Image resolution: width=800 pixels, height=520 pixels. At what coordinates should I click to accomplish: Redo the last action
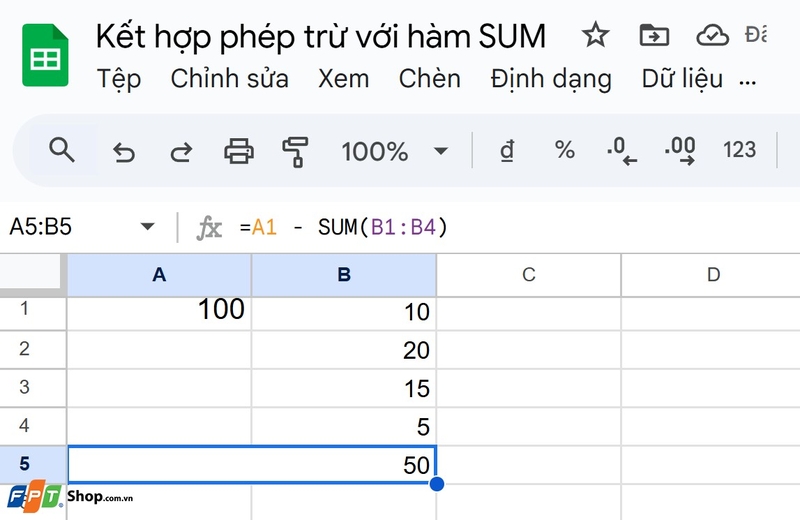[x=181, y=152]
